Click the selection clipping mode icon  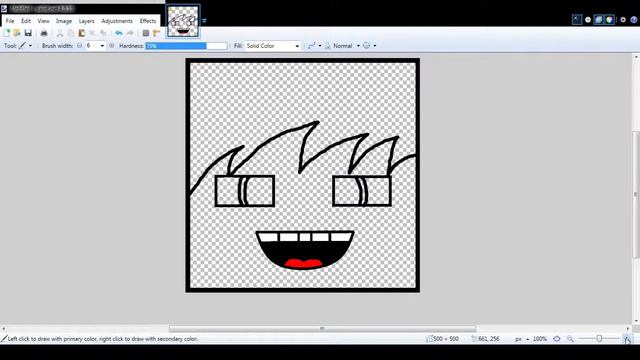coord(367,46)
